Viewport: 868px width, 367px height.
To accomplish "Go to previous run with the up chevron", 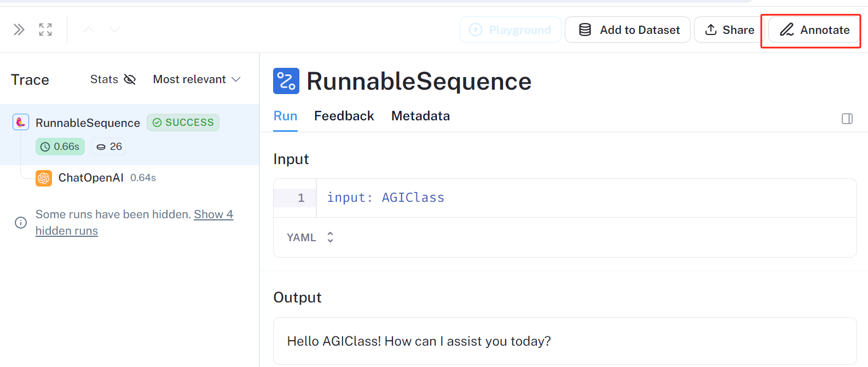I will (89, 30).
